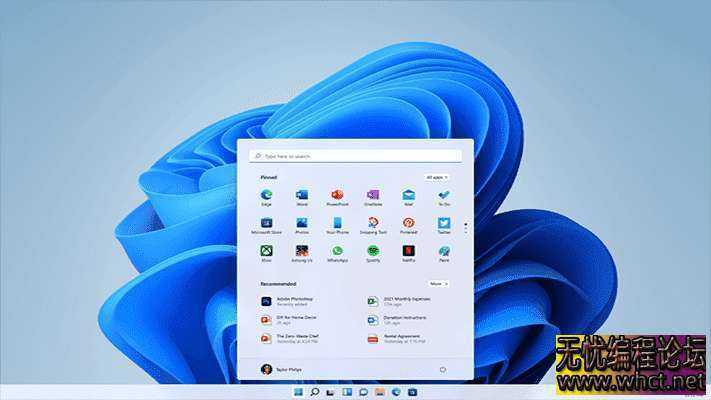Screen dimensions: 711x400
Task: Launch the Spotify pinned app
Action: (373, 251)
